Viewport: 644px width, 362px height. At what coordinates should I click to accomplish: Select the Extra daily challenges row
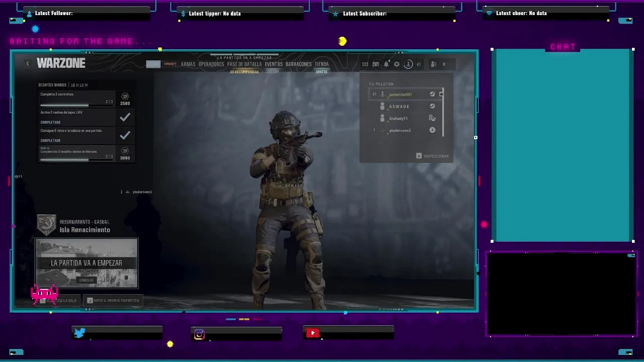(x=77, y=153)
